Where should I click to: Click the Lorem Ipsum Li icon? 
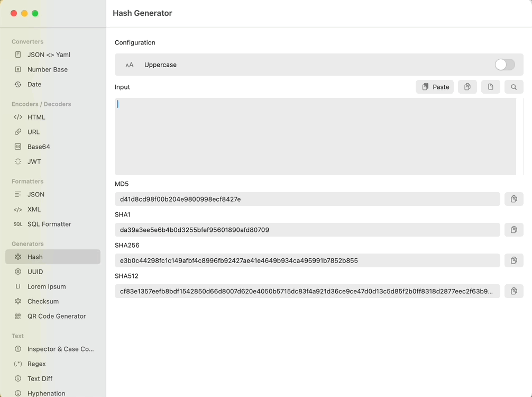pyautogui.click(x=18, y=286)
